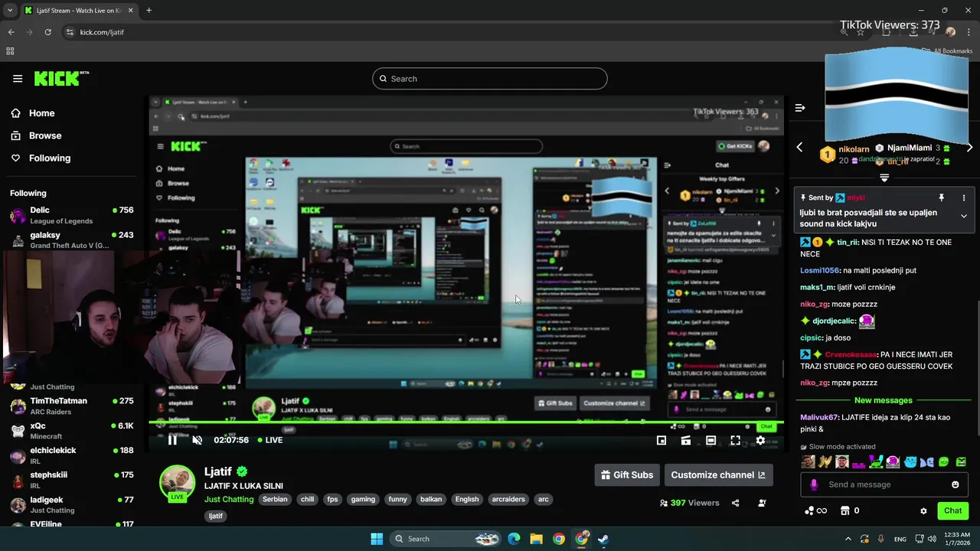Open chat settings gear
This screenshot has height=551, width=980.
pos(923,510)
